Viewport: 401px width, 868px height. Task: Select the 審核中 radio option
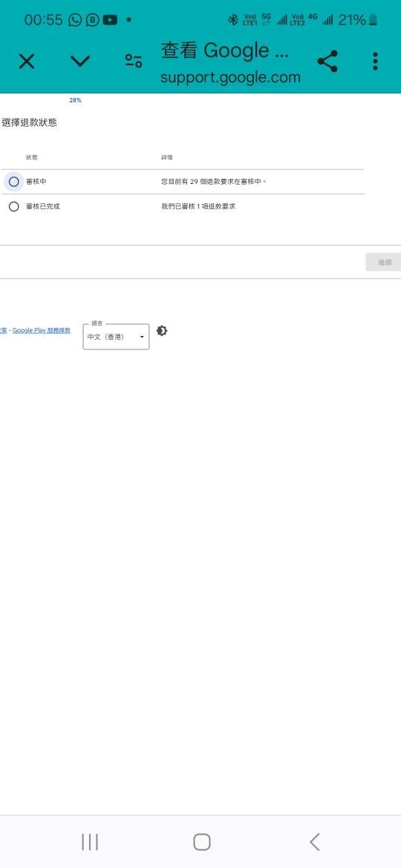(x=14, y=182)
